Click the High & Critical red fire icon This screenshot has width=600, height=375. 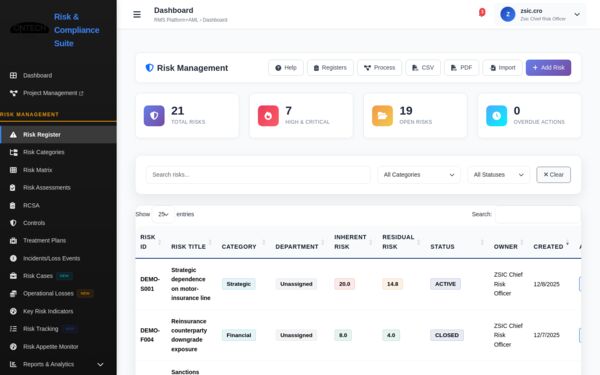[x=268, y=116]
